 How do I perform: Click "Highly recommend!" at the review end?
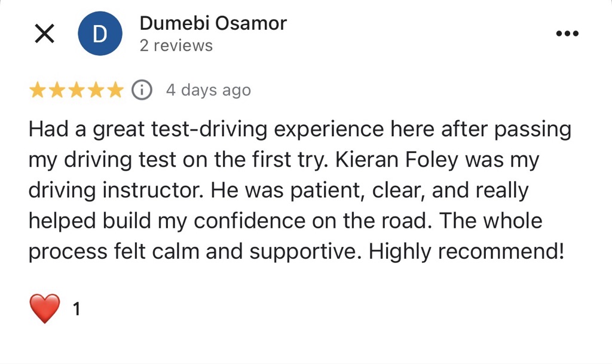(x=466, y=252)
